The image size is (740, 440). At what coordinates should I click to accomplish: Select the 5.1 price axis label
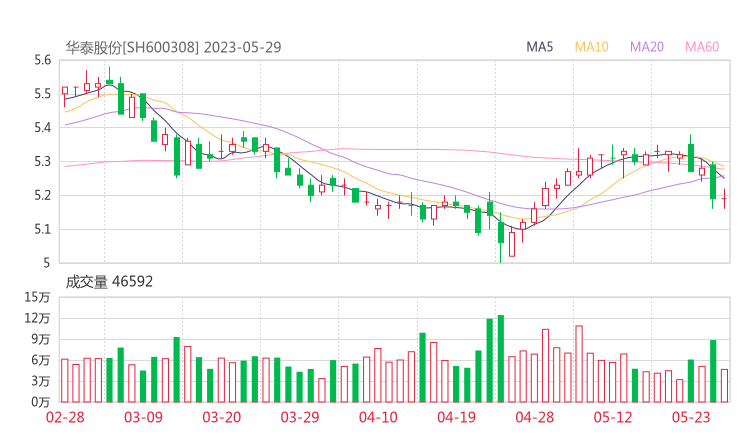pyautogui.click(x=42, y=229)
